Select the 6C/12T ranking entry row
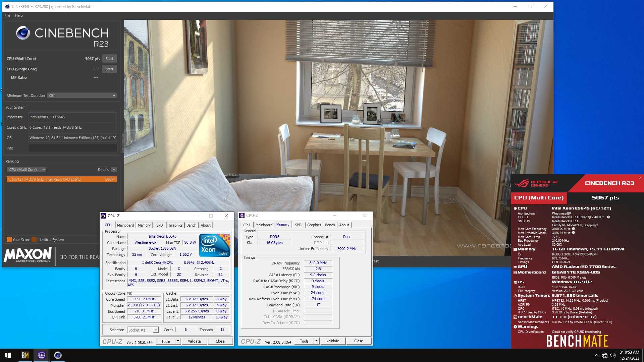This screenshot has height=362, width=644. 62,179
